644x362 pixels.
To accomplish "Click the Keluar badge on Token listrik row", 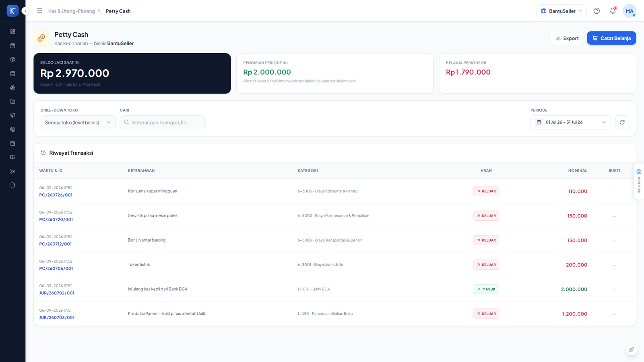I will 486,265.
